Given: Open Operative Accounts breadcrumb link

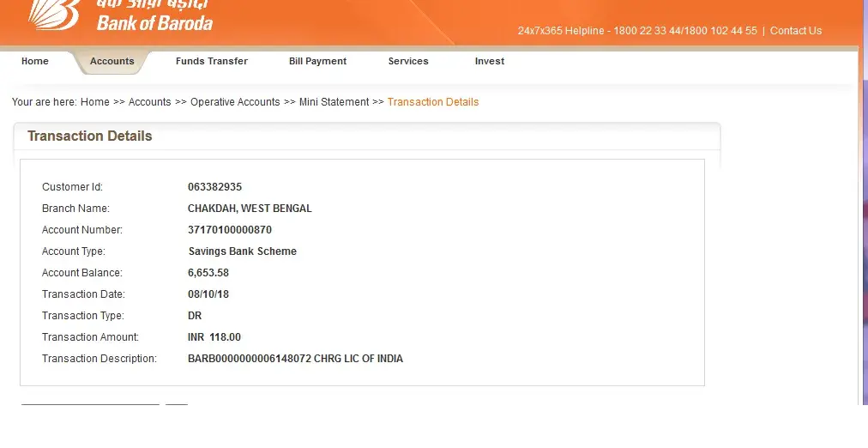Looking at the screenshot, I should [235, 102].
